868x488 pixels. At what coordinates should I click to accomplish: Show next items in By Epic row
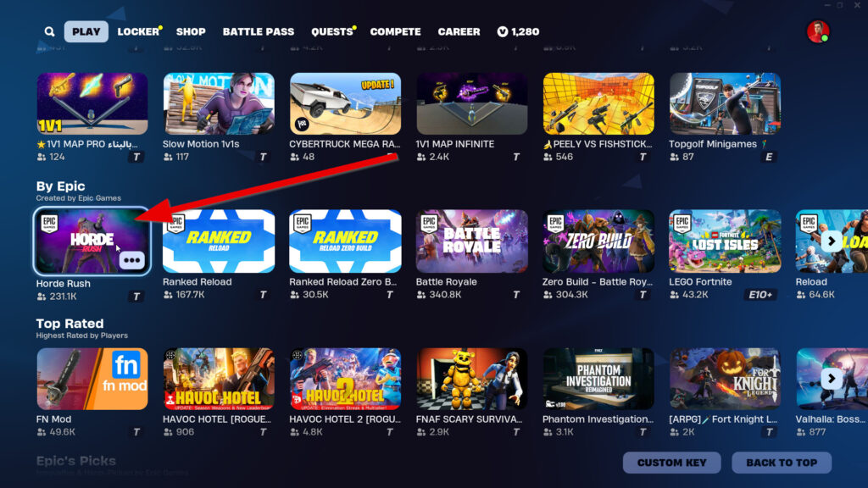click(832, 241)
